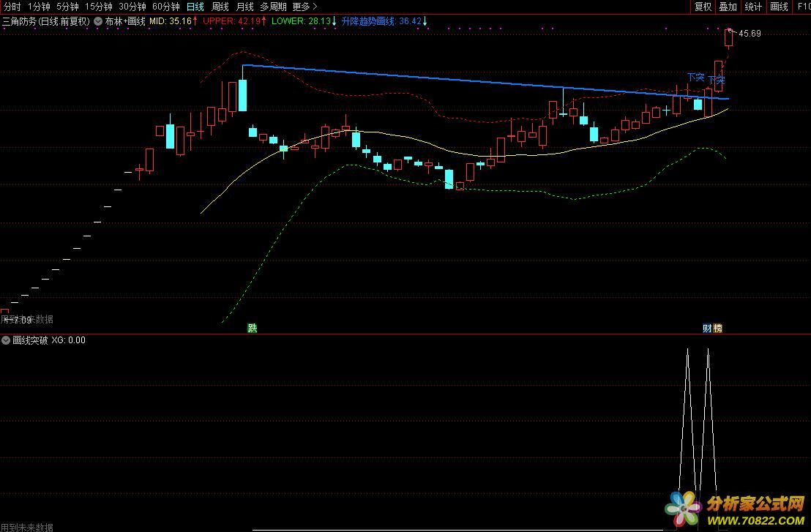Select the 15分钟 period tab
The image size is (811, 532).
[98, 7]
